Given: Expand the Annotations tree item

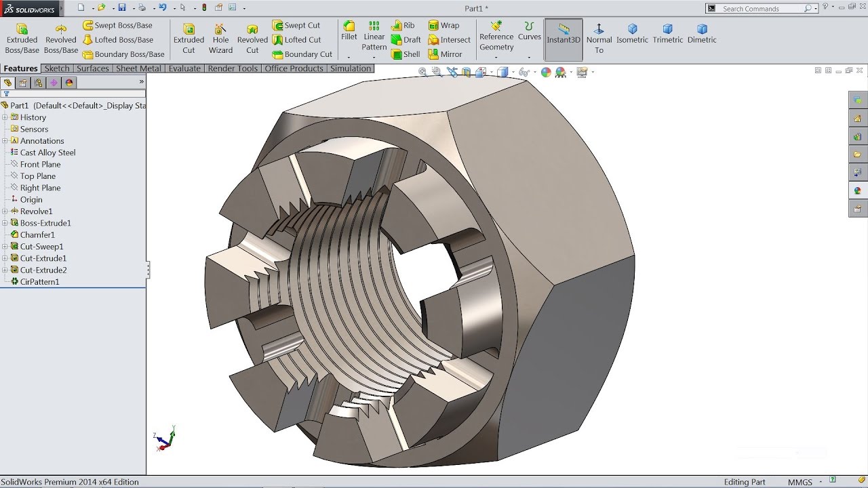Looking at the screenshot, I should pyautogui.click(x=4, y=140).
